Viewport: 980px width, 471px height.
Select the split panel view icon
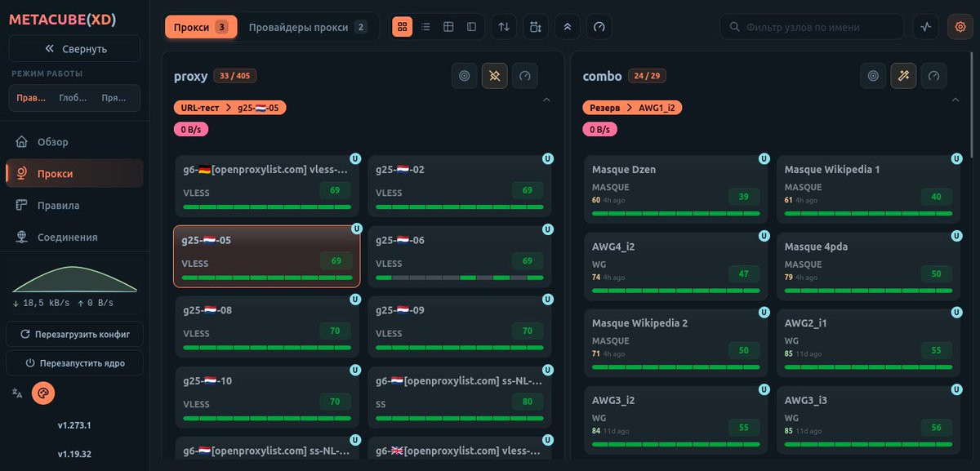pos(471,27)
